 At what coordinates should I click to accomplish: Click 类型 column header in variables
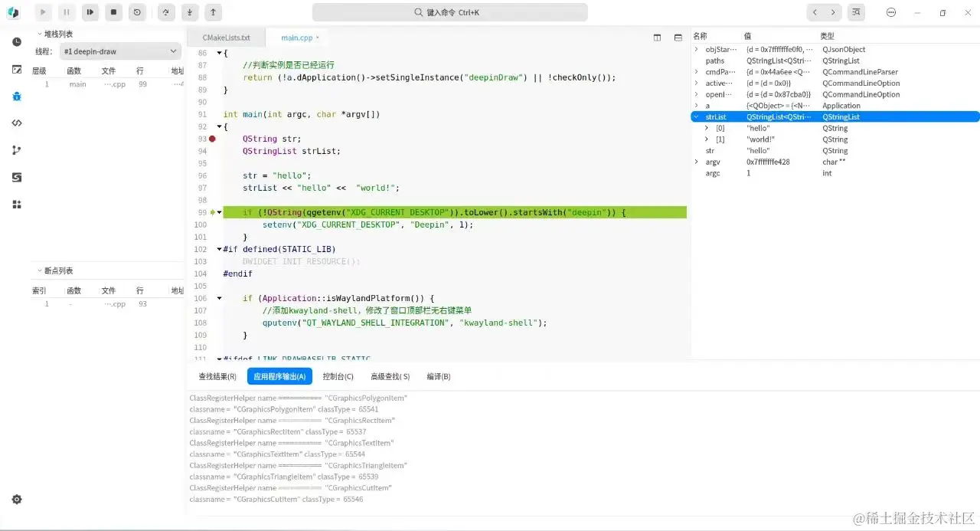coord(827,36)
